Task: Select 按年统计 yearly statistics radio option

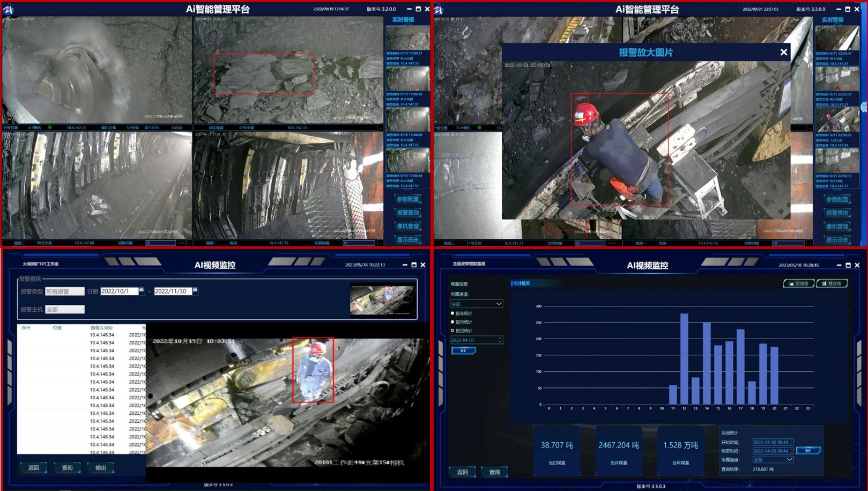Action: coord(452,313)
